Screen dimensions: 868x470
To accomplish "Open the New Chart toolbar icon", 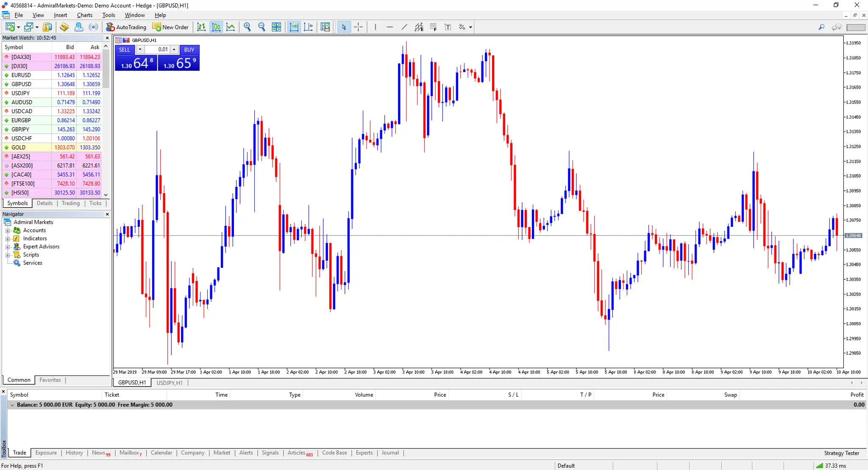I will (10, 27).
